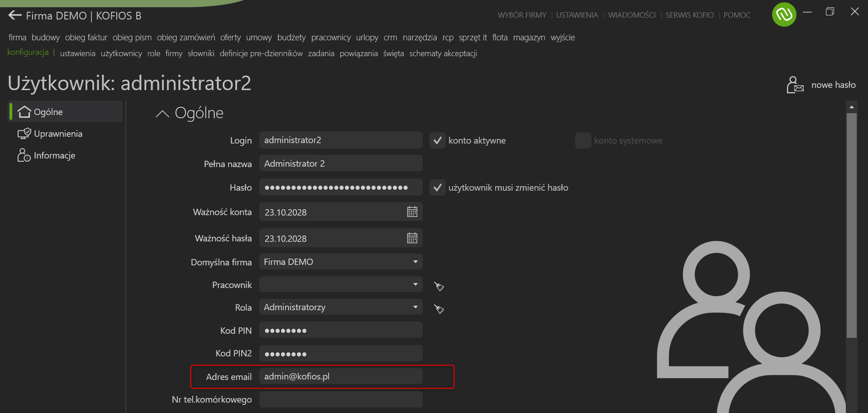The height and width of the screenshot is (413, 868).
Task: Click the Informacje user clock icon
Action: pos(24,155)
